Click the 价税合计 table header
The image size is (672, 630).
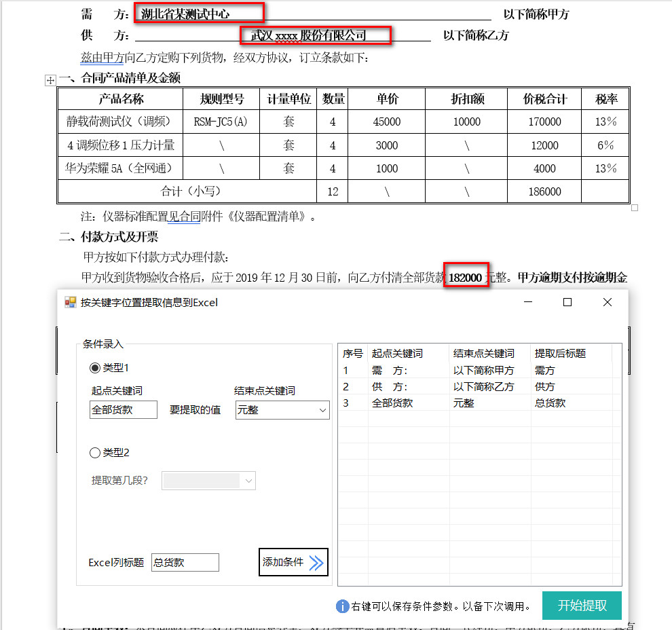pos(544,99)
